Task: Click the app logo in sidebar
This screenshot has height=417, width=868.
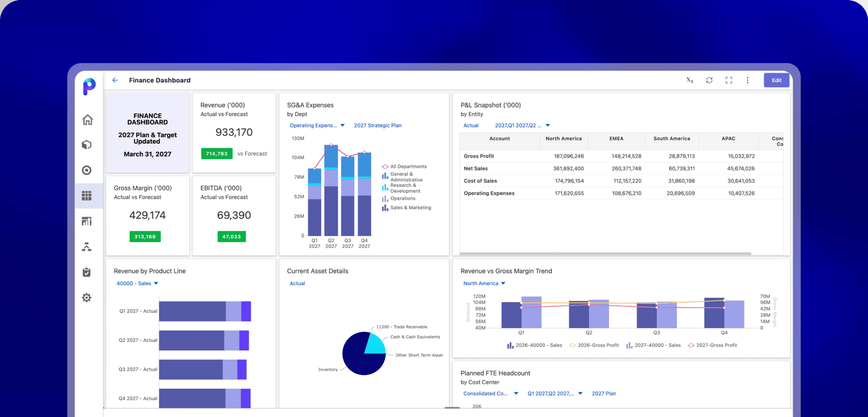Action: coord(89,87)
